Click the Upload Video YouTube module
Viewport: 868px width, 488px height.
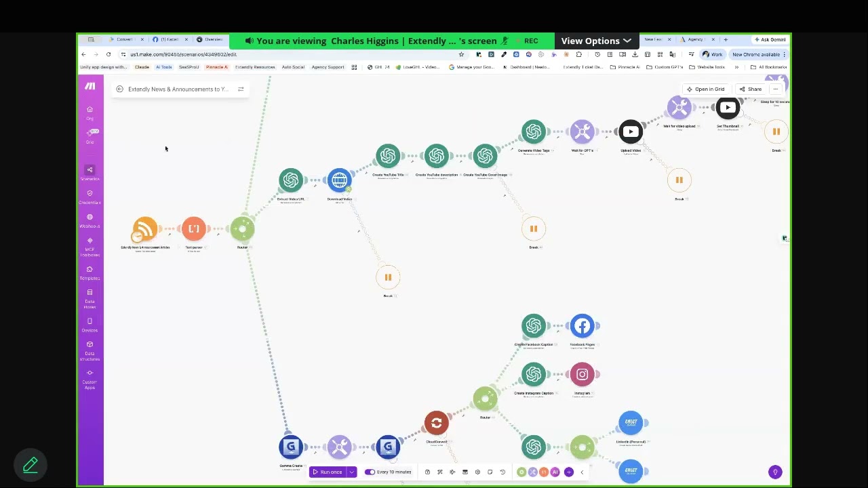630,131
